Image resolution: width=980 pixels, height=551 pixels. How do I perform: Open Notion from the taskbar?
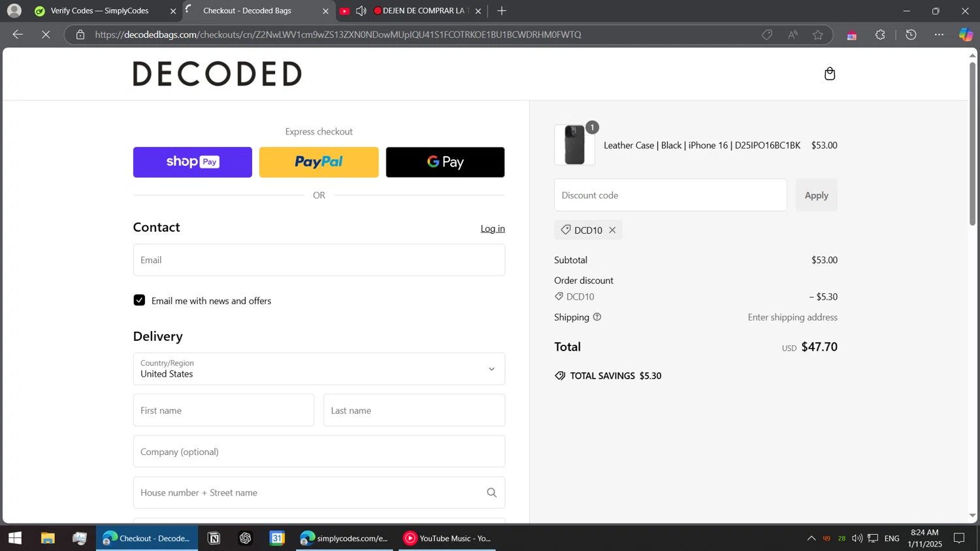point(214,539)
